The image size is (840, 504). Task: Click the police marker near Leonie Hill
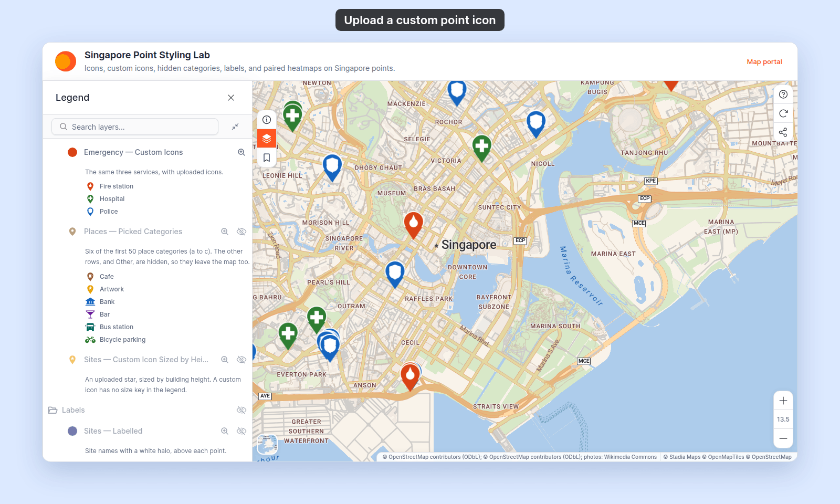pos(332,167)
